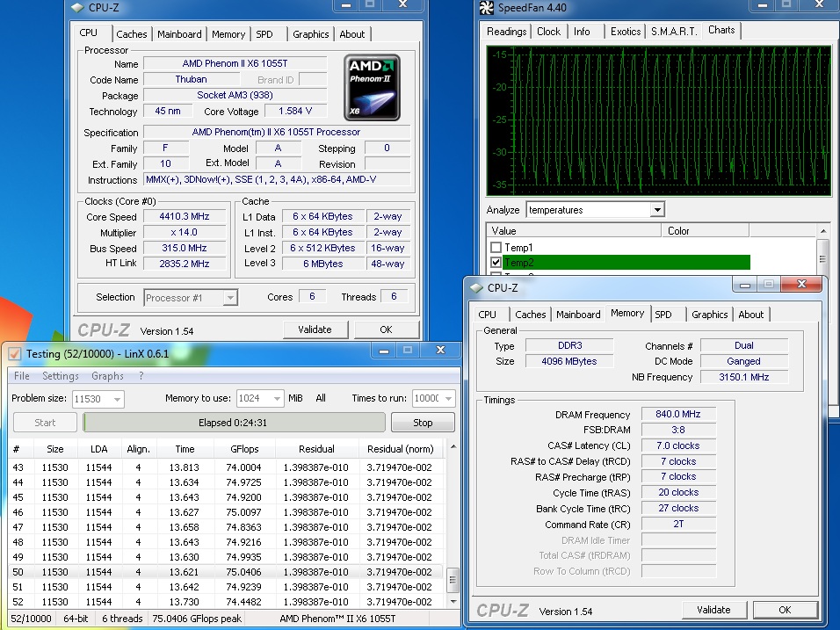Click the disabled Start button in LinX
This screenshot has height=630, width=840.
pyautogui.click(x=45, y=422)
